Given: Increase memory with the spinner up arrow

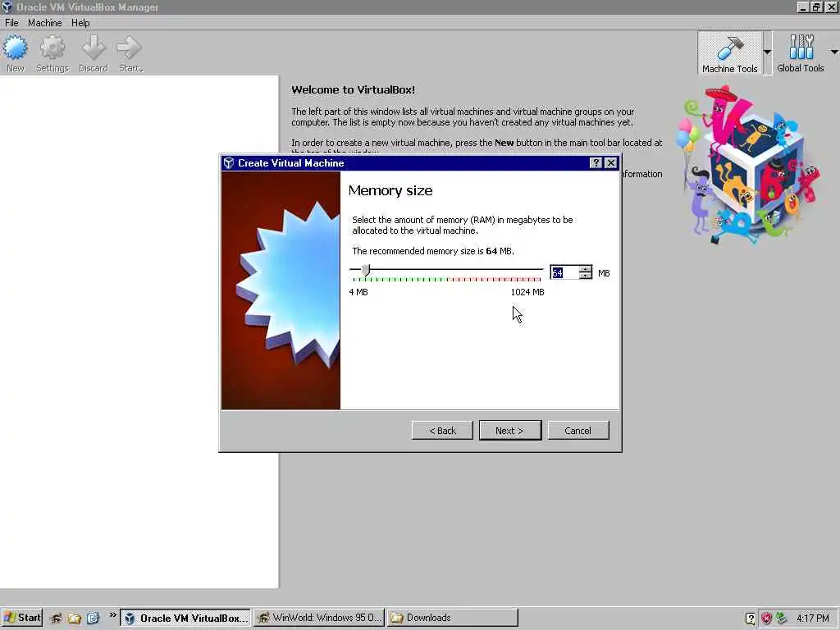Looking at the screenshot, I should [x=586, y=269].
